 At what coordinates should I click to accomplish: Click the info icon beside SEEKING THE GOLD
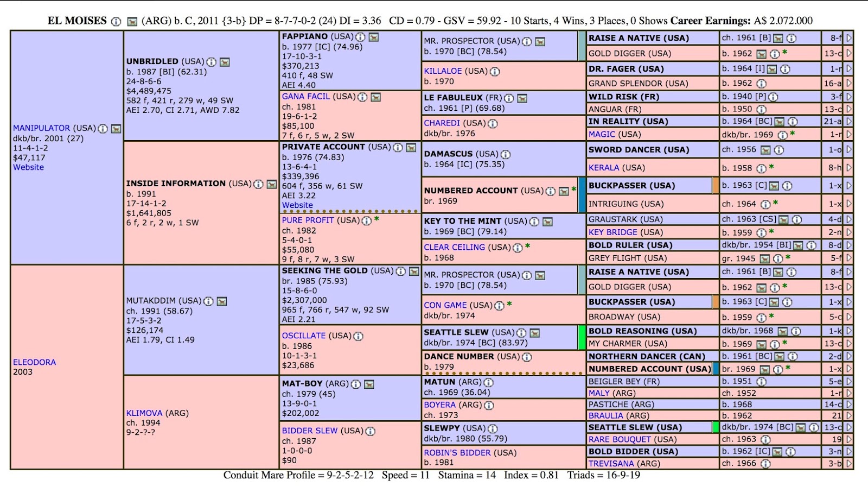click(x=400, y=271)
